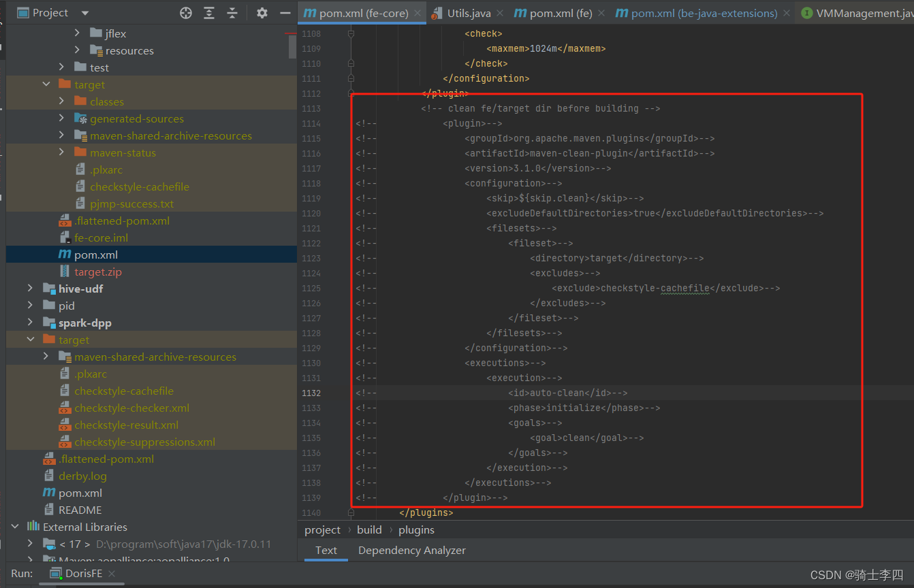
Task: Click the maxmem 1024m line
Action: [x=546, y=48]
